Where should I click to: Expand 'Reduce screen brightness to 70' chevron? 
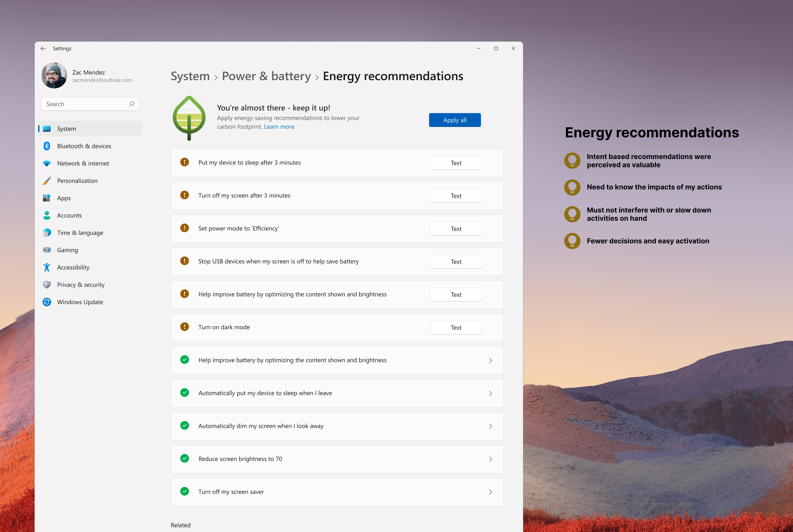tap(490, 459)
